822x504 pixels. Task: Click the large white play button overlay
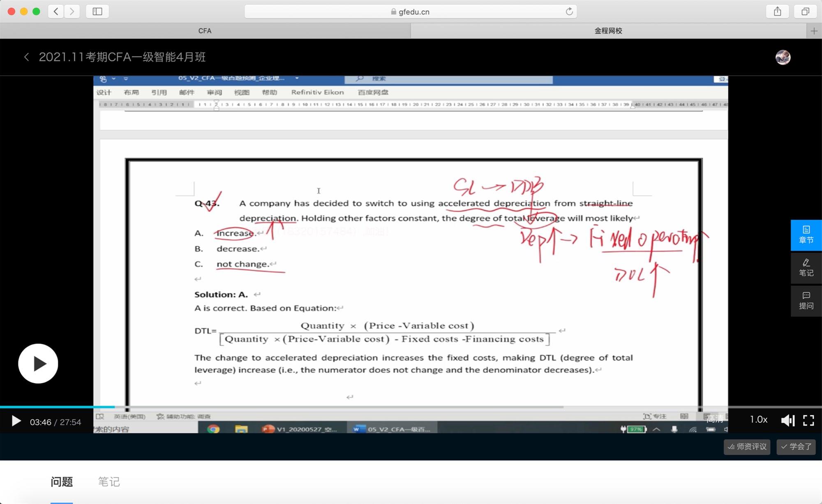[x=38, y=364]
